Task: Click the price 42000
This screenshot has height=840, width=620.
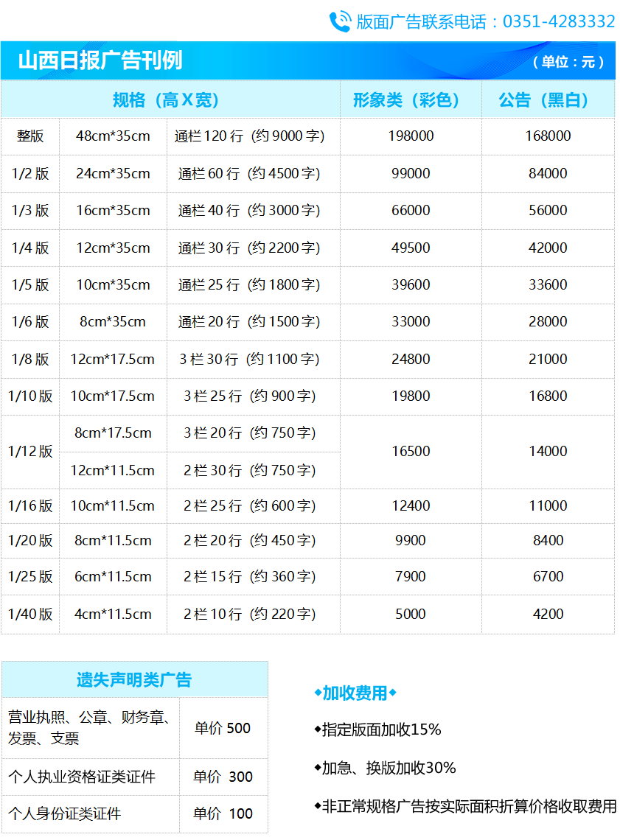Action: [548, 248]
